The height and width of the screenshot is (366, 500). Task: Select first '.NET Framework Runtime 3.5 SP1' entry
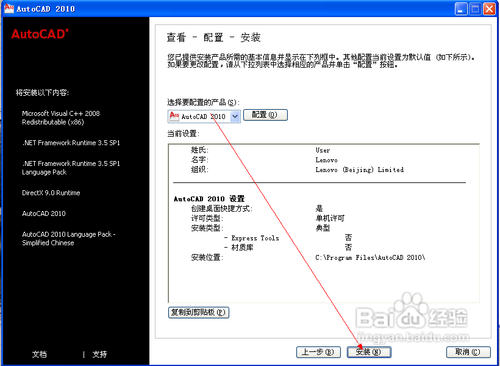click(x=71, y=143)
